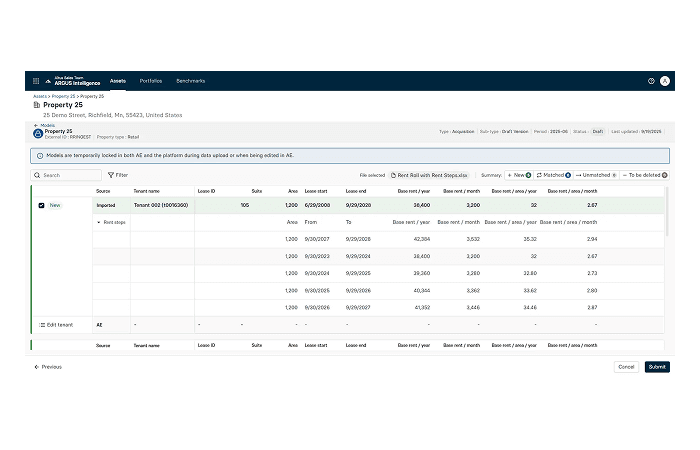700x450 pixels.
Task: Click the building icon beside Property 25 title
Action: coord(37,105)
